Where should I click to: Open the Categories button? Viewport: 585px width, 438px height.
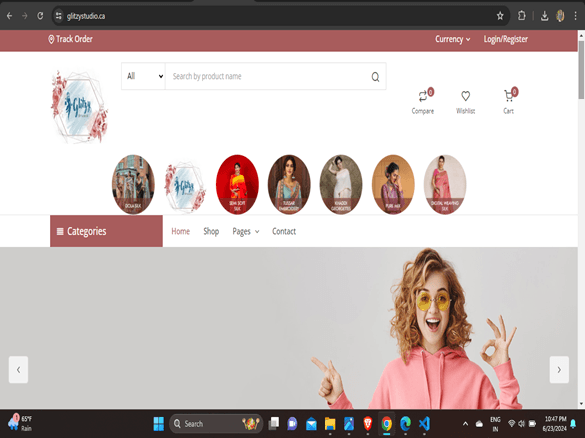coord(106,231)
